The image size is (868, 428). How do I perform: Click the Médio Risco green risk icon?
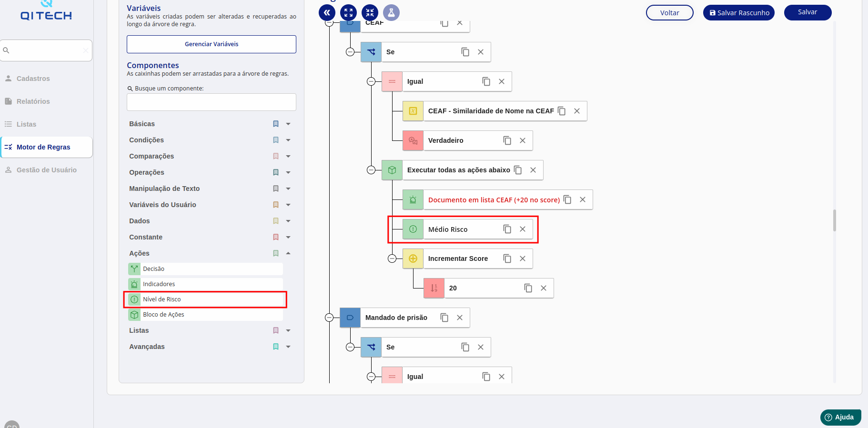(x=413, y=229)
